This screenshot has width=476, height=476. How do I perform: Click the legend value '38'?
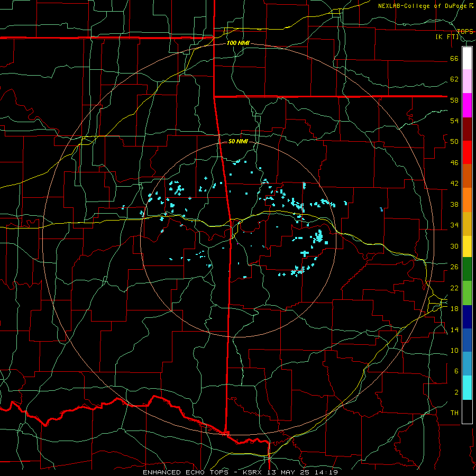tap(454, 204)
